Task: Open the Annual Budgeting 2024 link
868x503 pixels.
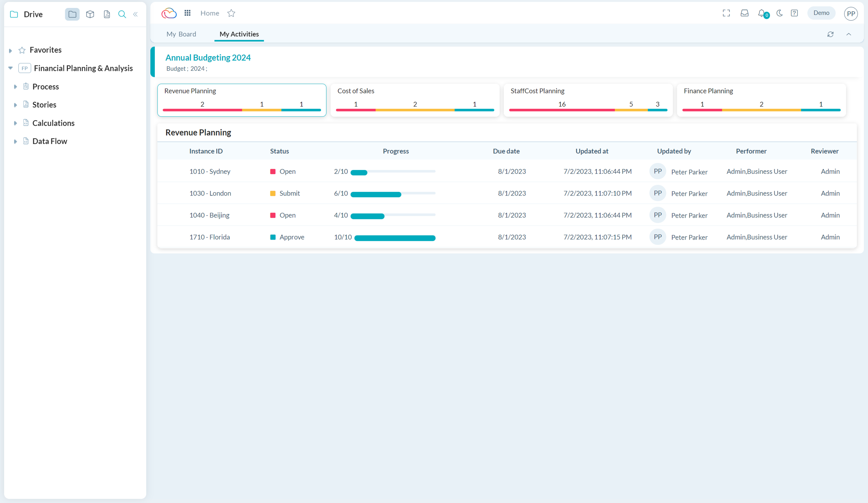Action: click(208, 57)
